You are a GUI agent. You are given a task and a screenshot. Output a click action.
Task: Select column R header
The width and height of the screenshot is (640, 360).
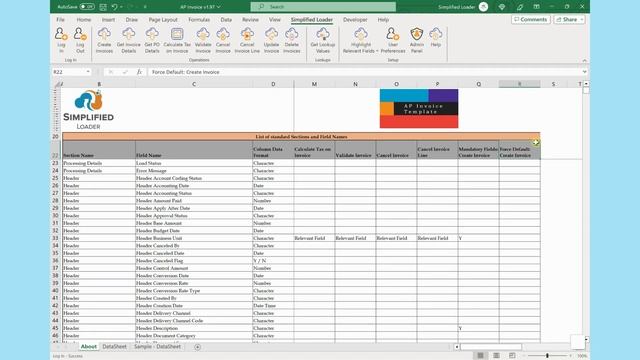click(x=520, y=84)
